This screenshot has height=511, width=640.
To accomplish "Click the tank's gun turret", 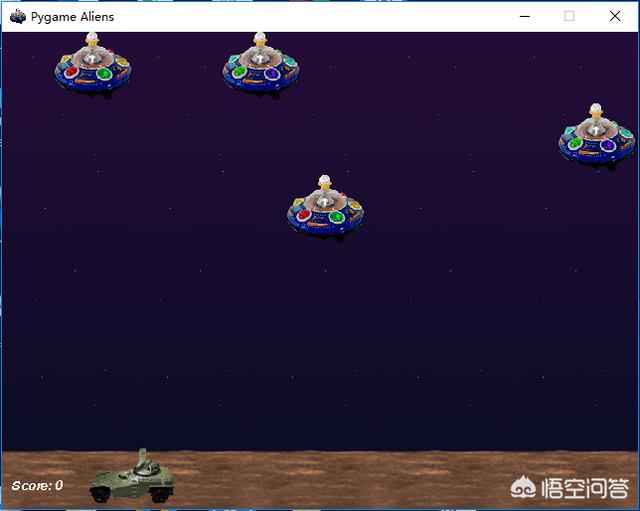I will (x=144, y=462).
